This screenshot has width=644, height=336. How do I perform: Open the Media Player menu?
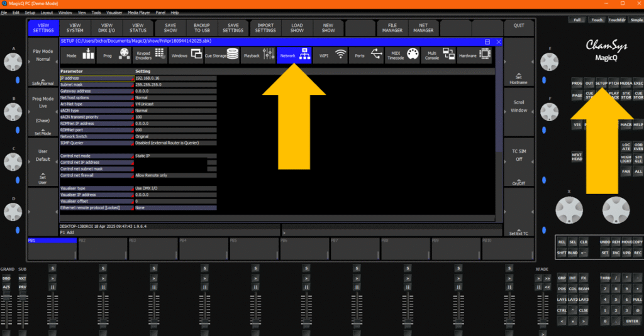(x=138, y=13)
